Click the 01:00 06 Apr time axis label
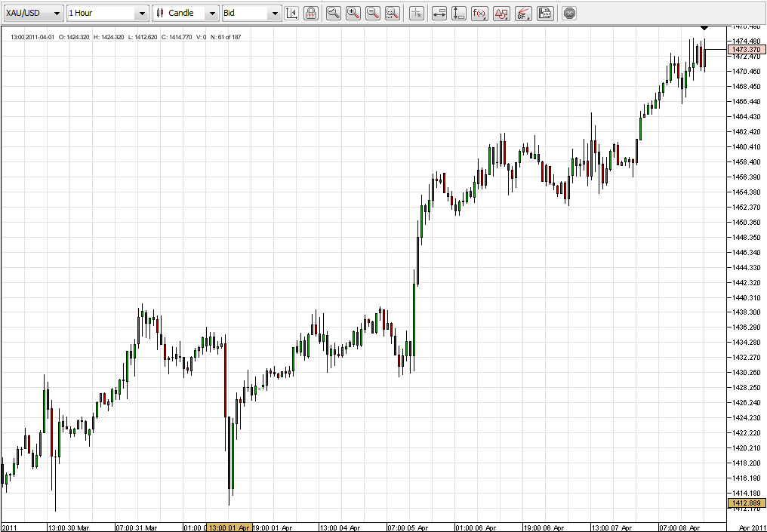Viewport: 767px width, 532px height. tap(476, 528)
